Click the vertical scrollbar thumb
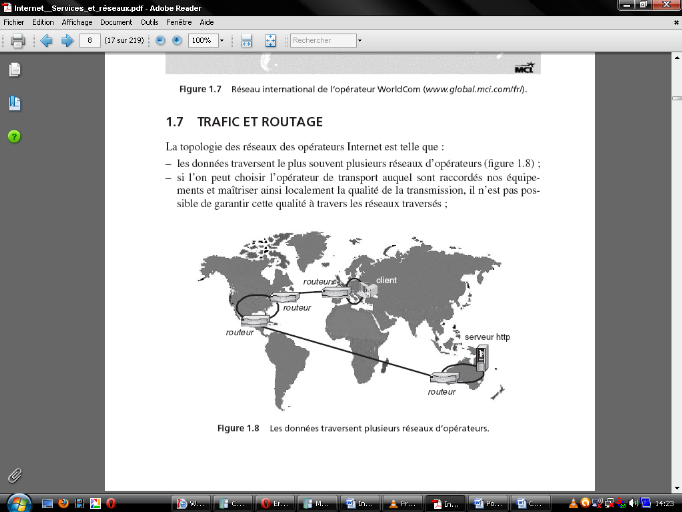The image size is (682, 512). pyautogui.click(x=677, y=98)
